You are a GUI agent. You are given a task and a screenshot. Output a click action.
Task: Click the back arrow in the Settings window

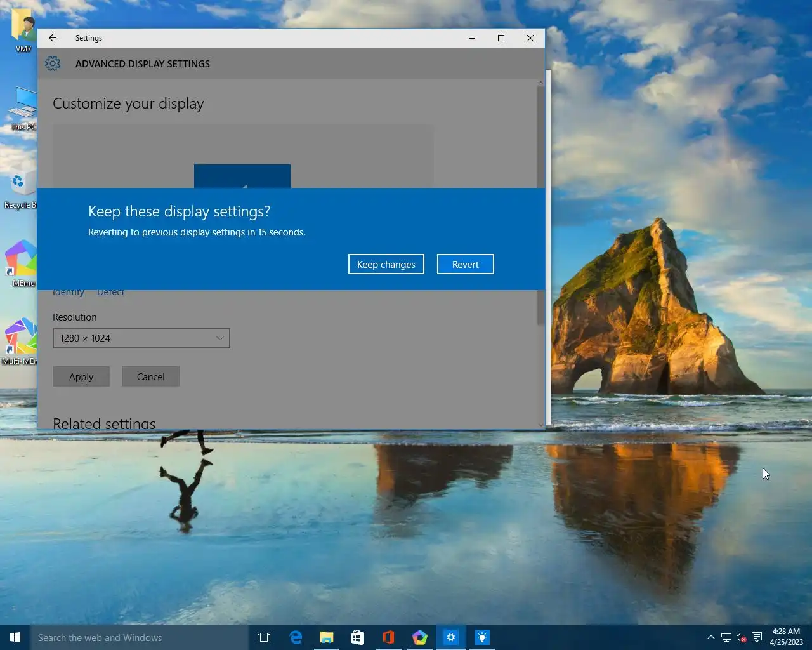point(53,38)
